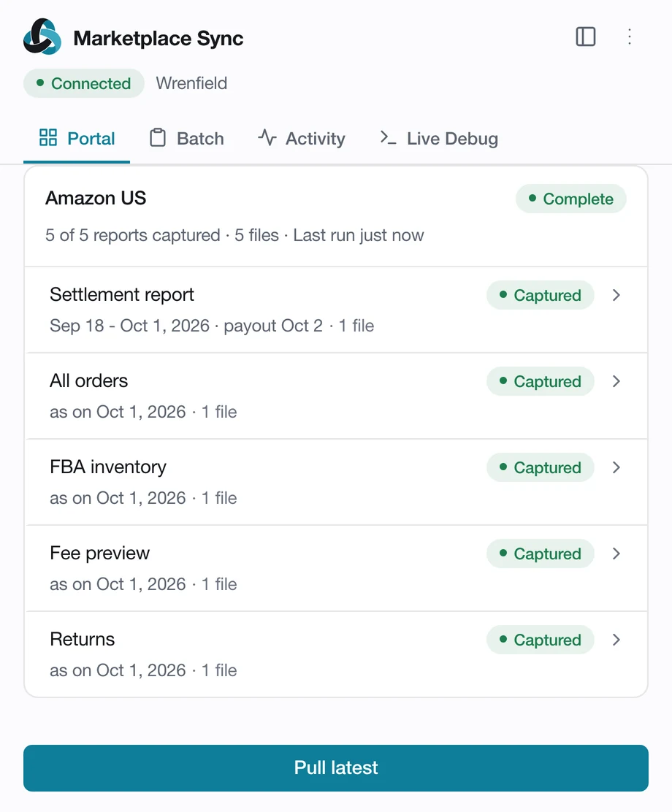672x812 pixels.
Task: Click the Pull latest button
Action: (x=336, y=768)
